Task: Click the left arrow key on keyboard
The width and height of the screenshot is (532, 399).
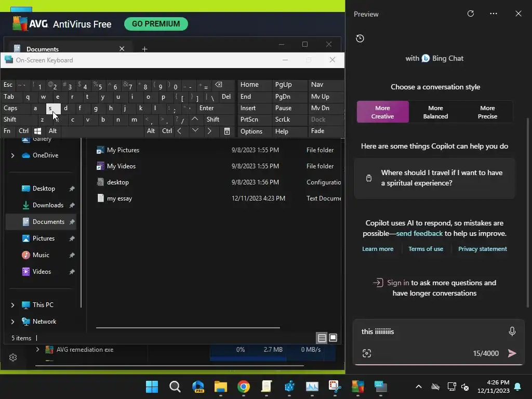Action: pos(179,131)
